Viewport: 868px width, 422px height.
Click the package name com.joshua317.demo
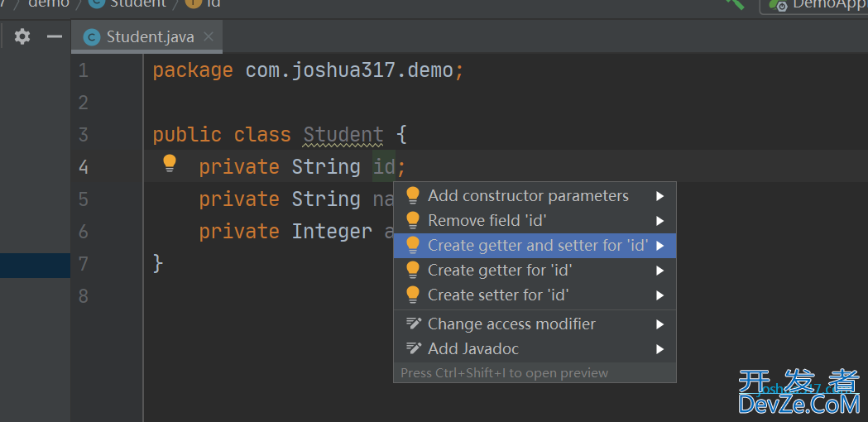(348, 71)
